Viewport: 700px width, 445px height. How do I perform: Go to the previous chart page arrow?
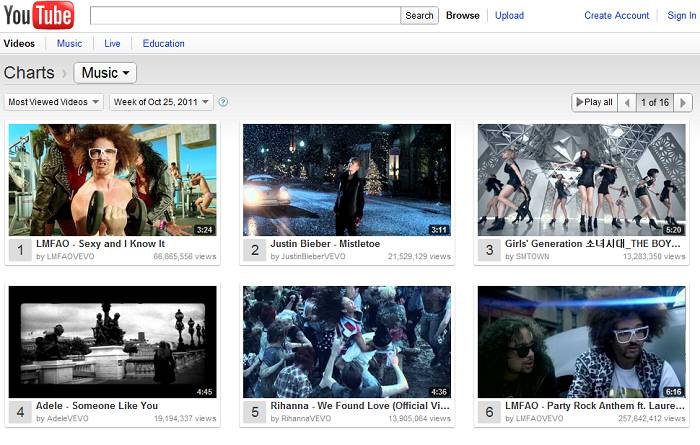tap(627, 103)
